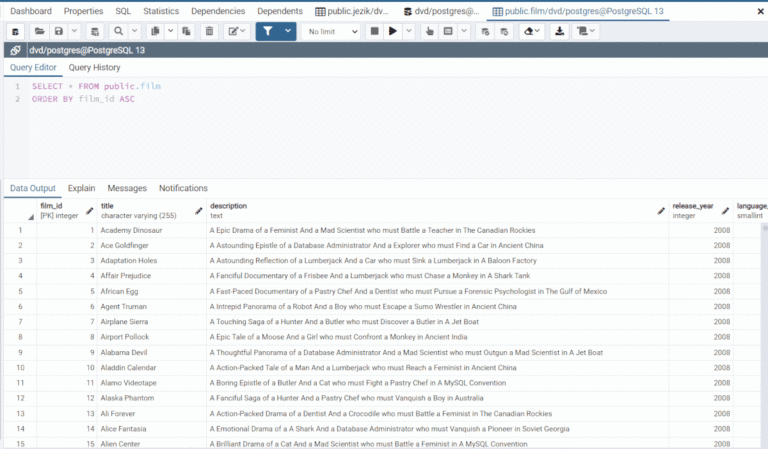Save the query with the floppy icon
This screenshot has width=768, height=449.
pyautogui.click(x=59, y=32)
